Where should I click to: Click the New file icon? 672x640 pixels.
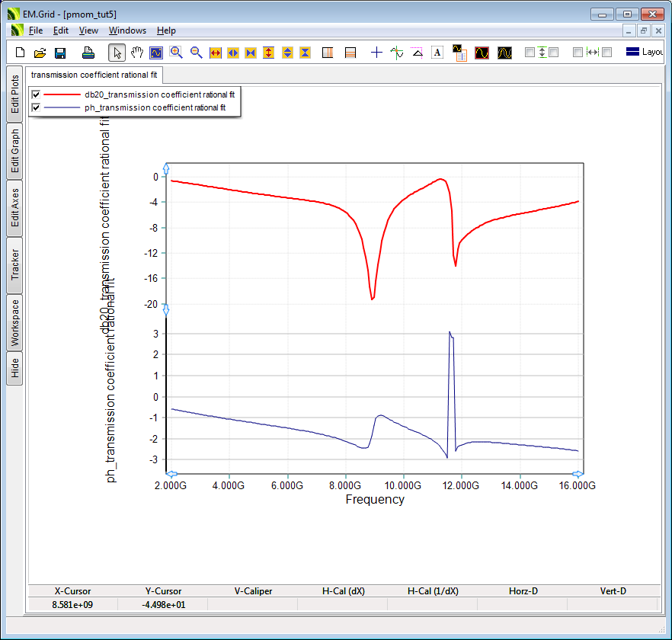click(x=21, y=53)
